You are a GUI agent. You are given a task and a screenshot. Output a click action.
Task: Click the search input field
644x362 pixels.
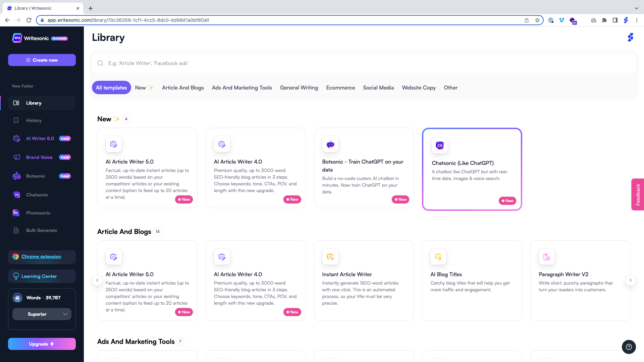[x=364, y=63]
